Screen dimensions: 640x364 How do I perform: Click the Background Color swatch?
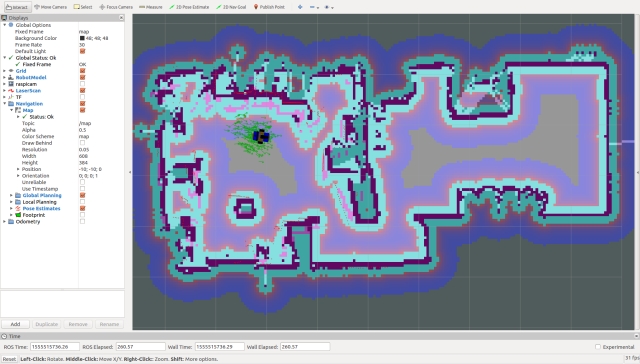(82, 38)
